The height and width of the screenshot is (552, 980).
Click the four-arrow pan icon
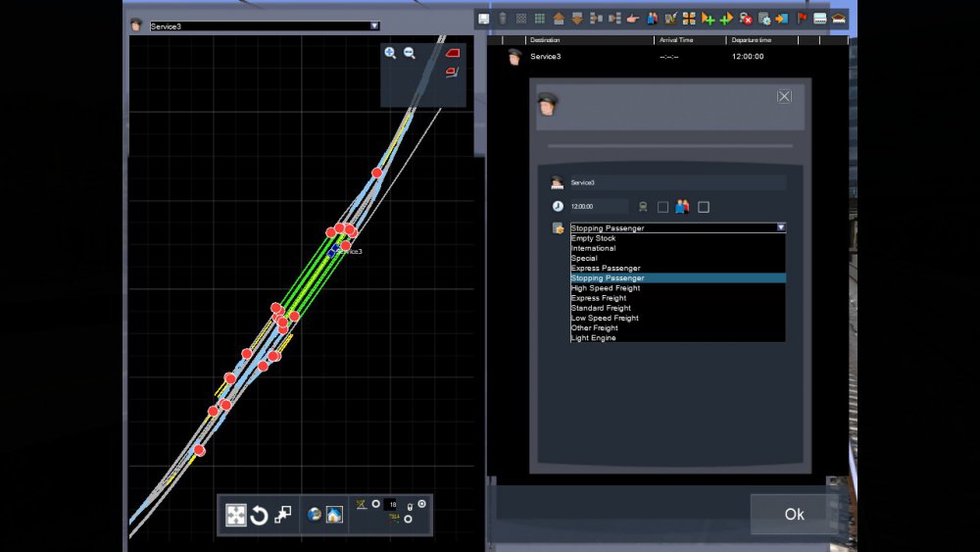tap(236, 516)
